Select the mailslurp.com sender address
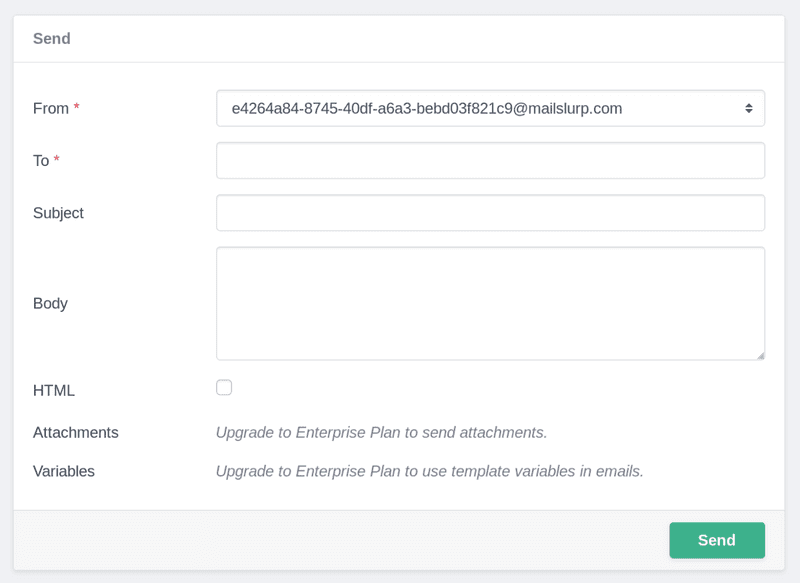This screenshot has height=583, width=800. click(x=430, y=108)
